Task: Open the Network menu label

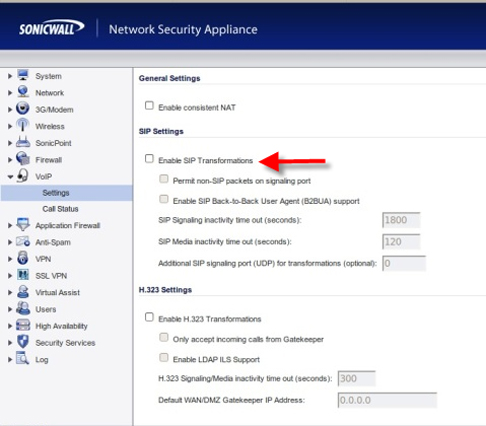Action: click(50, 93)
